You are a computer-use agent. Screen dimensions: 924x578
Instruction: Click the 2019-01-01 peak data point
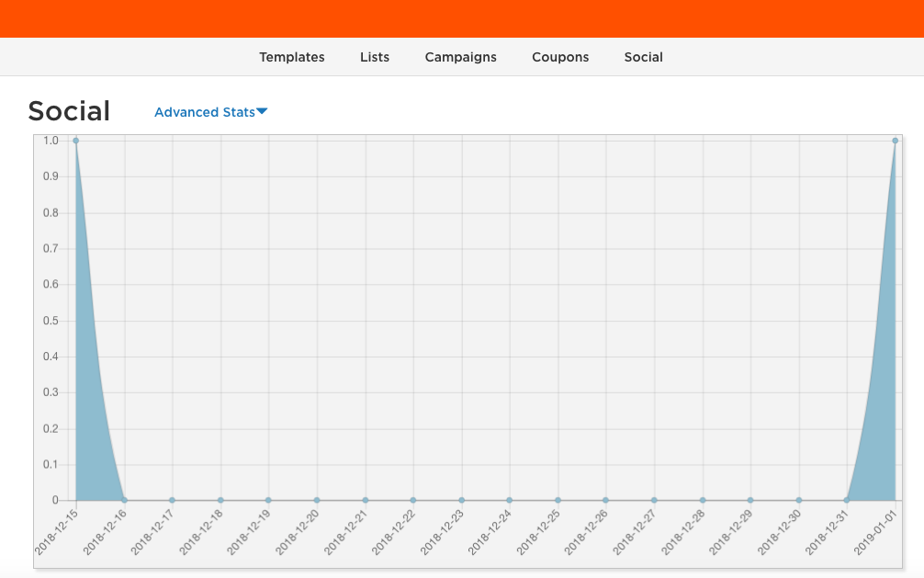click(x=895, y=141)
